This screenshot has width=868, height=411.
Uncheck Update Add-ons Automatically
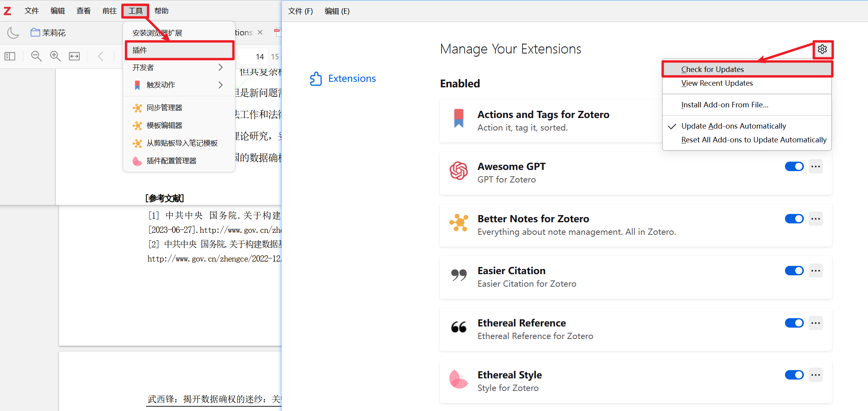point(747,126)
